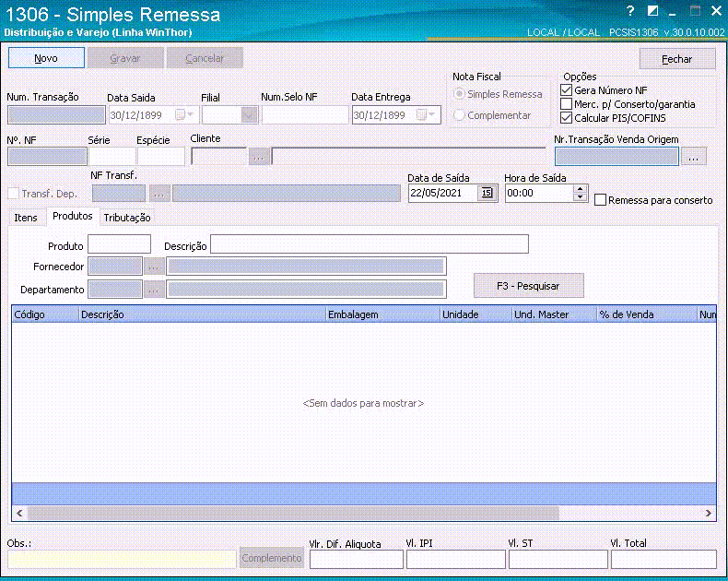Click the Produto input field
728x581 pixels.
pos(119,244)
